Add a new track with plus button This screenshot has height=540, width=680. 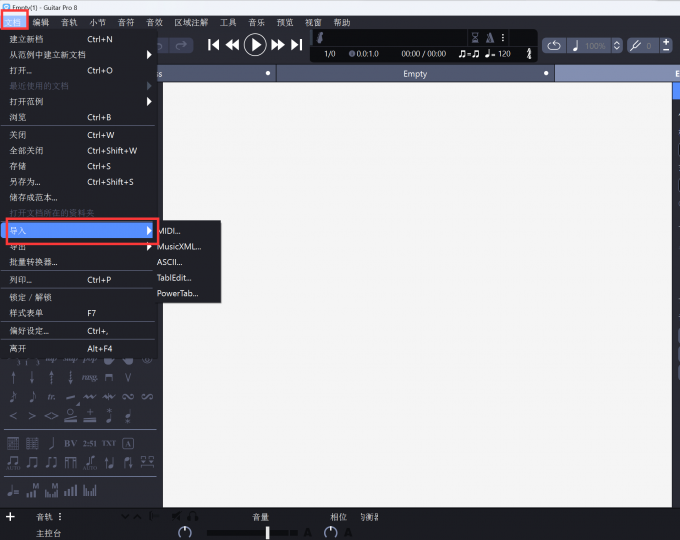click(10, 517)
